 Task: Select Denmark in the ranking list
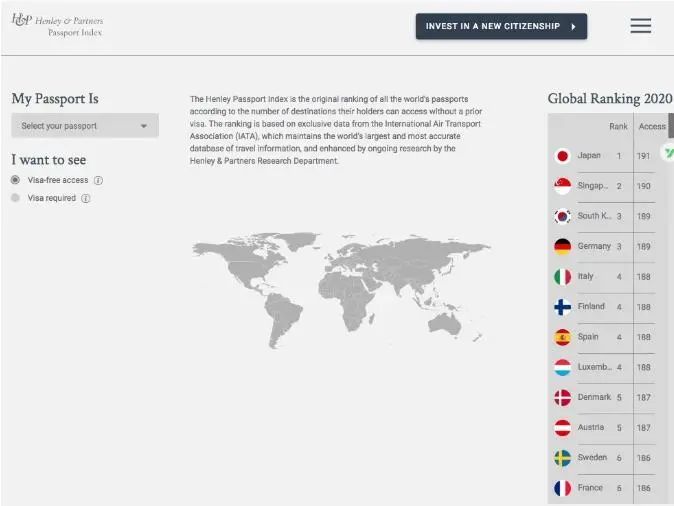[x=594, y=397]
